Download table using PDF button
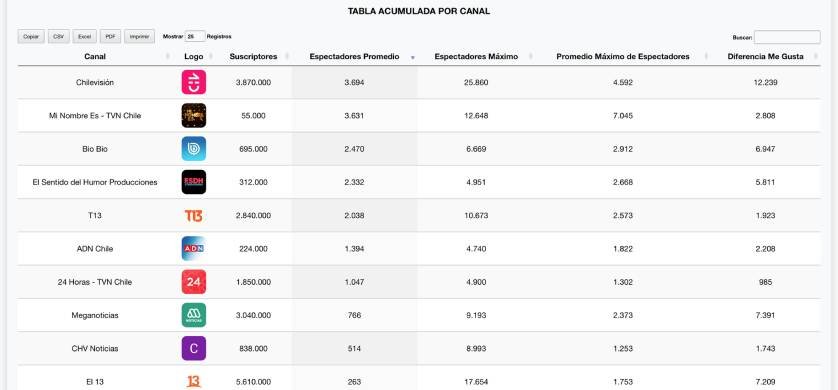The width and height of the screenshot is (838, 390). pos(110,37)
